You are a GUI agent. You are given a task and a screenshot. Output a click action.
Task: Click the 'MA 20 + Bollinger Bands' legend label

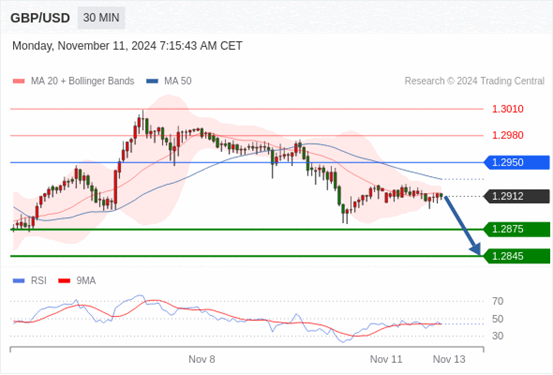[x=83, y=81]
